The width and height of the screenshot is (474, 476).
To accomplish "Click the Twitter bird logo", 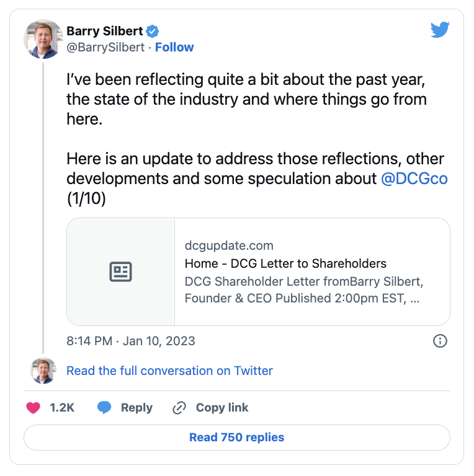I will pos(440,30).
